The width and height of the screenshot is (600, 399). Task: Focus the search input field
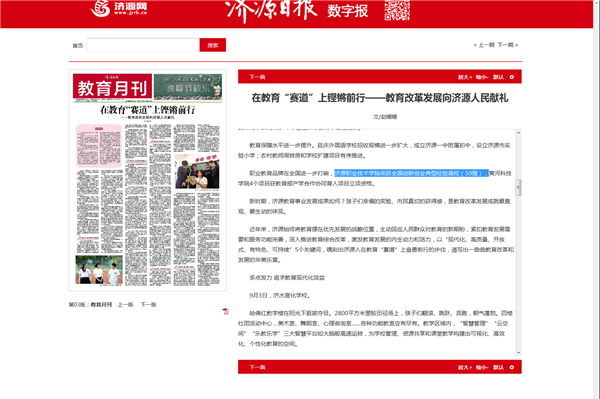(142, 45)
